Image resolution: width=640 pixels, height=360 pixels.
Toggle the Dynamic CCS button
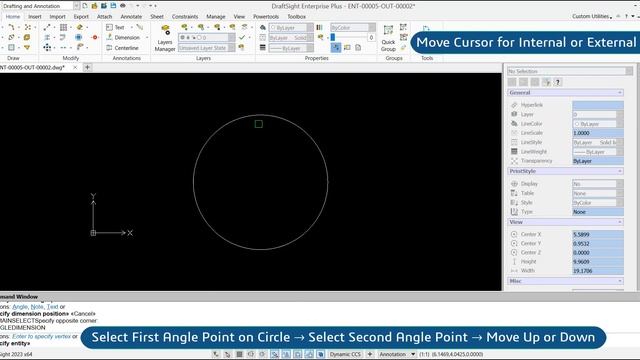click(345, 354)
